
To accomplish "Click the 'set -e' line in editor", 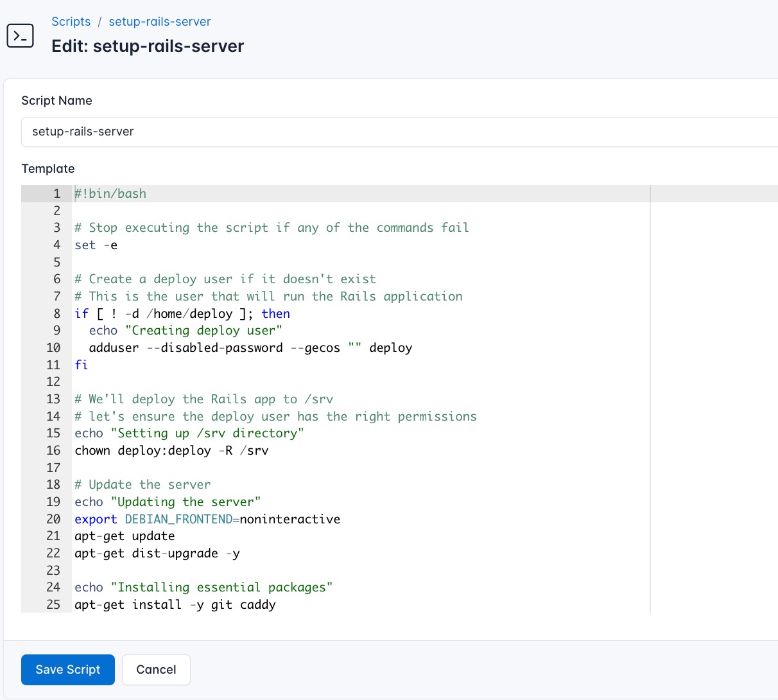I will point(96,245).
